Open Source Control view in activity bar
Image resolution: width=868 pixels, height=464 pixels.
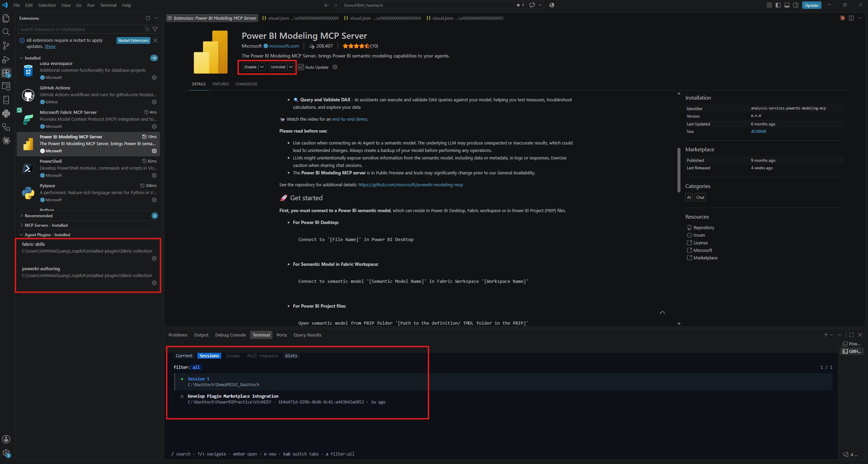pyautogui.click(x=6, y=46)
